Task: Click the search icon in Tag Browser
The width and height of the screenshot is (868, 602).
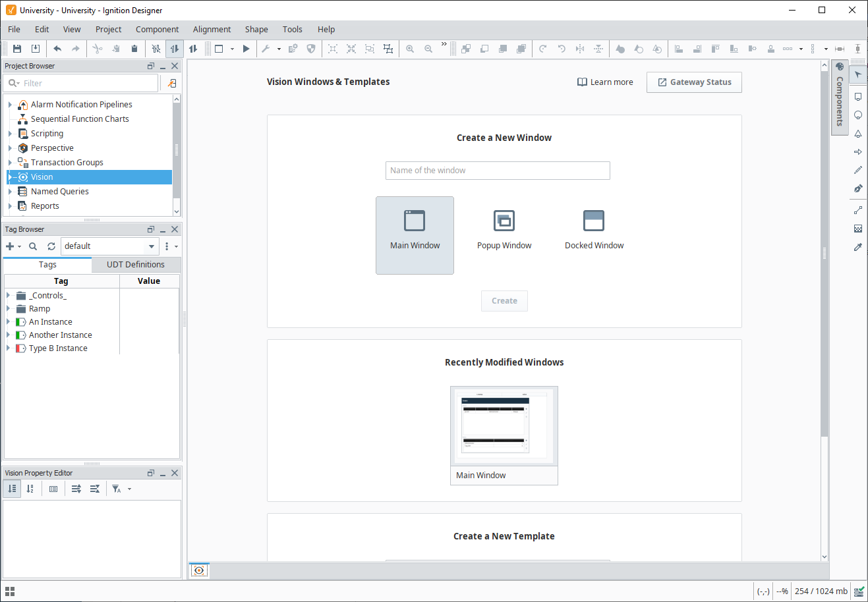Action: coord(33,246)
